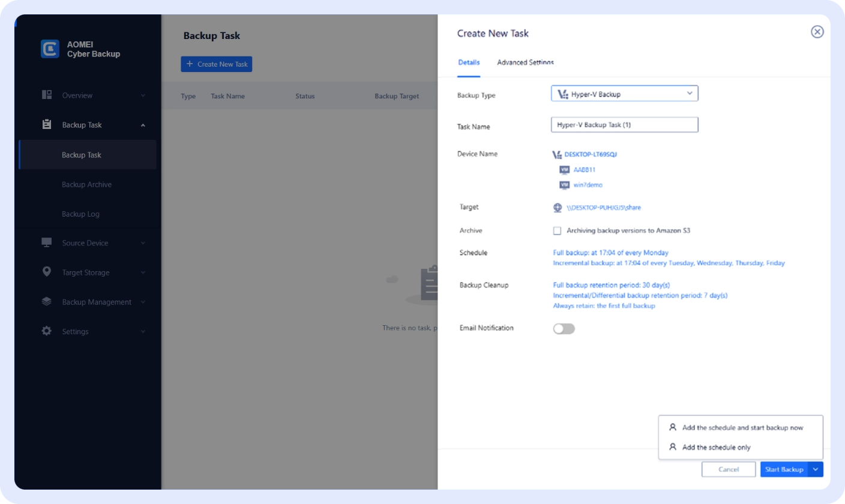
Task: Open the DESKTOP-LT69SQJ device link
Action: [x=591, y=154]
